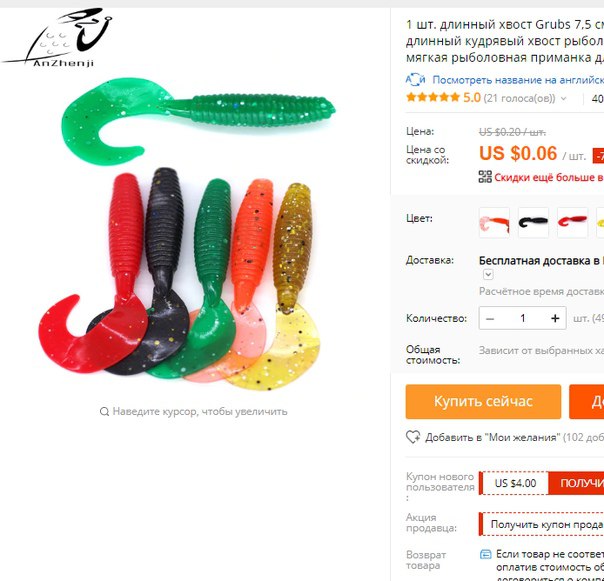Click the quantity input field
This screenshot has height=581, width=604.
pos(522,318)
